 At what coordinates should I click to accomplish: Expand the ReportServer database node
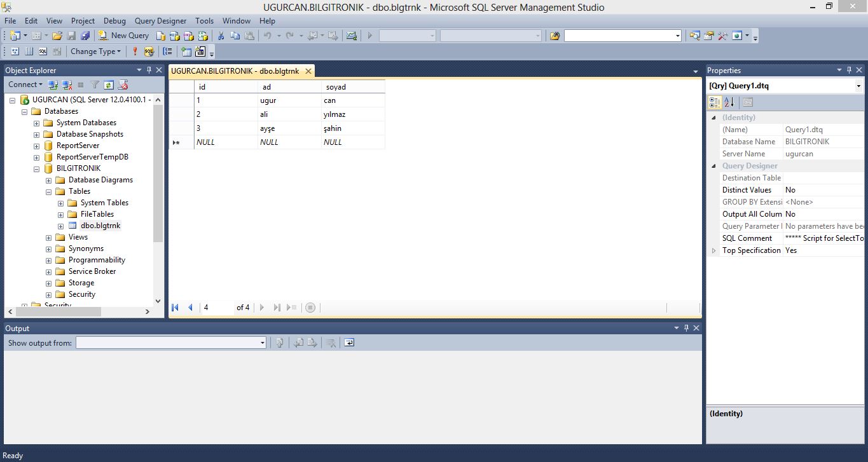click(37, 146)
